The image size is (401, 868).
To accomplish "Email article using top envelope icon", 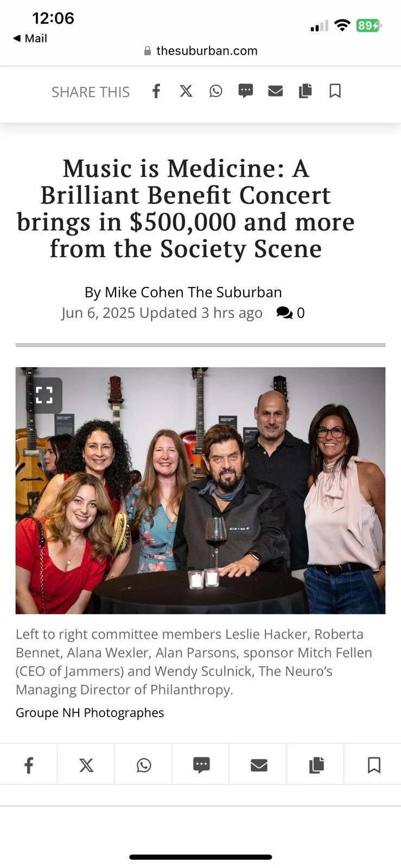I will coord(276,91).
